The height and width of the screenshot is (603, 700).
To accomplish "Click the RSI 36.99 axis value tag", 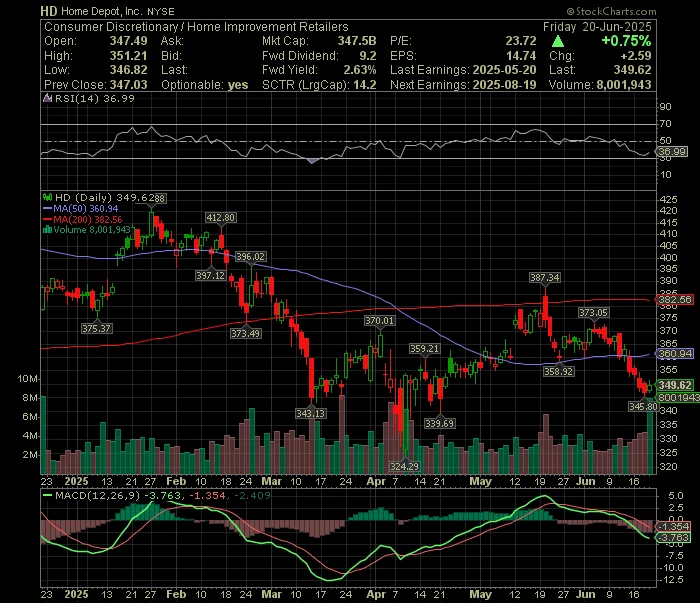I will tap(672, 152).
